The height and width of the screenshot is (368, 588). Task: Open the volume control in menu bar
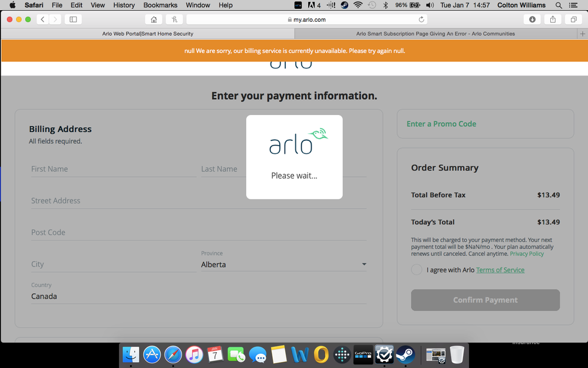[x=430, y=5]
